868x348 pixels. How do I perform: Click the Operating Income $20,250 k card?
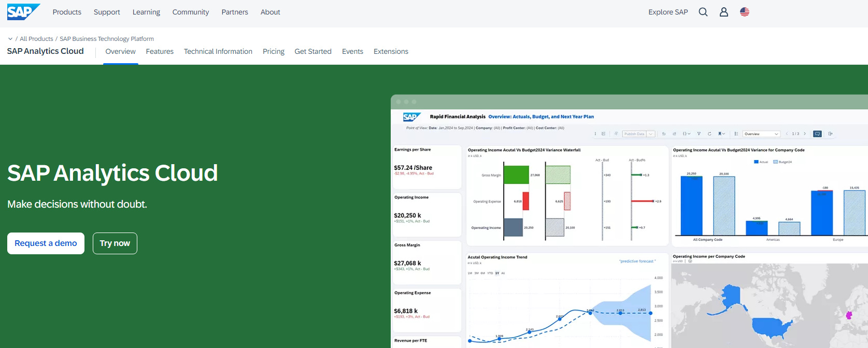coord(427,215)
